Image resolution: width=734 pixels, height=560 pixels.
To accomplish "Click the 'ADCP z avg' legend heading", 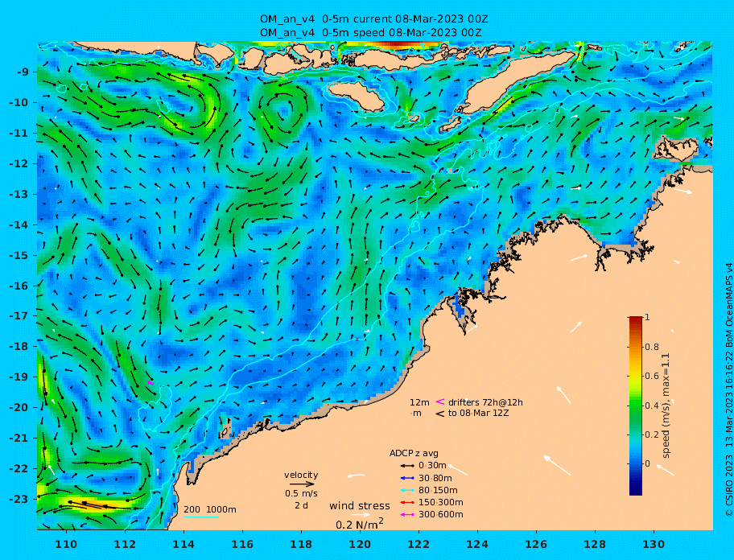I will coord(414,453).
